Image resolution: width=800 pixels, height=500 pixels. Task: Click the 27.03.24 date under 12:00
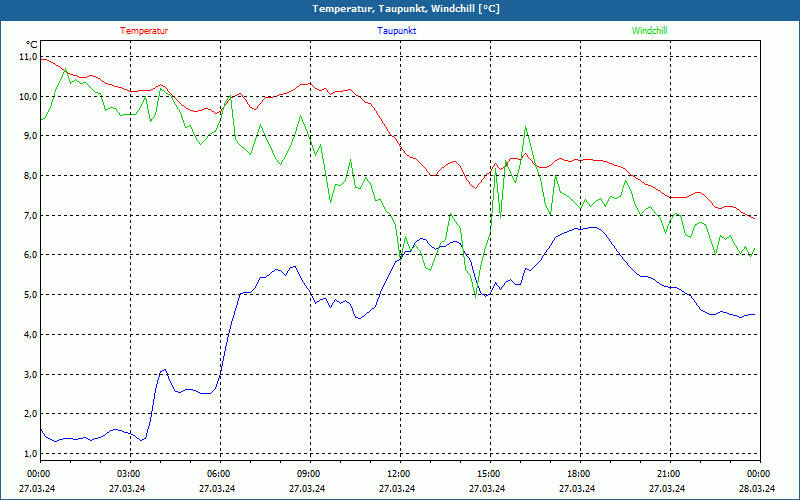(x=397, y=488)
